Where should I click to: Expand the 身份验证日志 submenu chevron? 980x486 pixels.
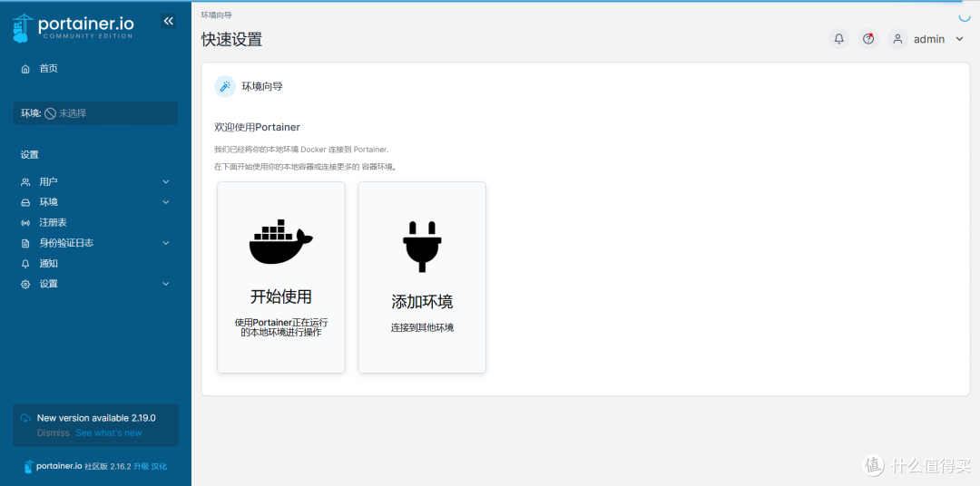[x=166, y=243]
